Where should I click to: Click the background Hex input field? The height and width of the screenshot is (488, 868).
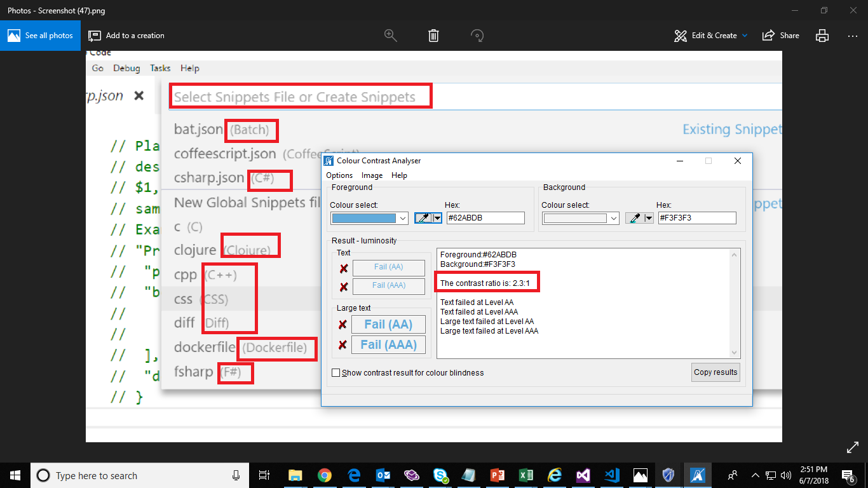[697, 218]
